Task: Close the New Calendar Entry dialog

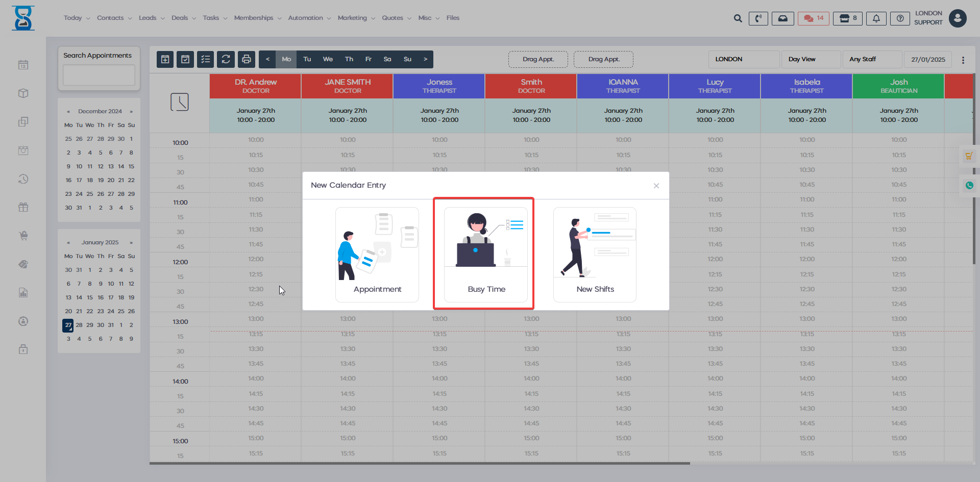Action: [x=656, y=186]
